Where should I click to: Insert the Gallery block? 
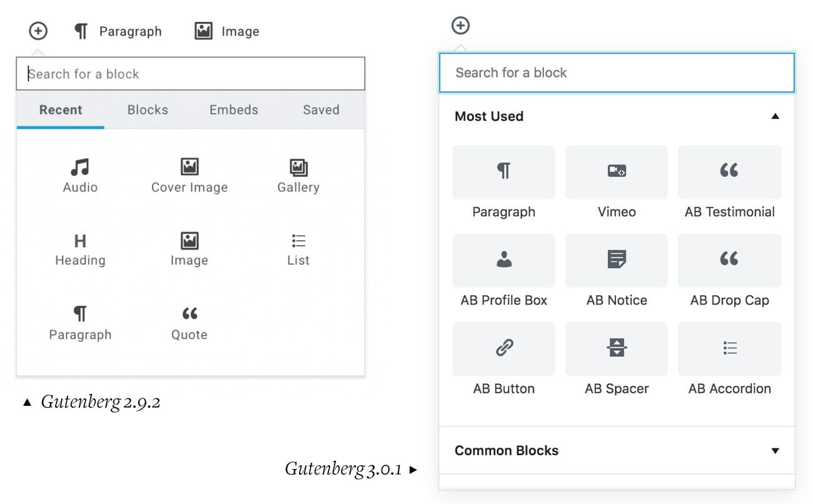click(x=298, y=176)
